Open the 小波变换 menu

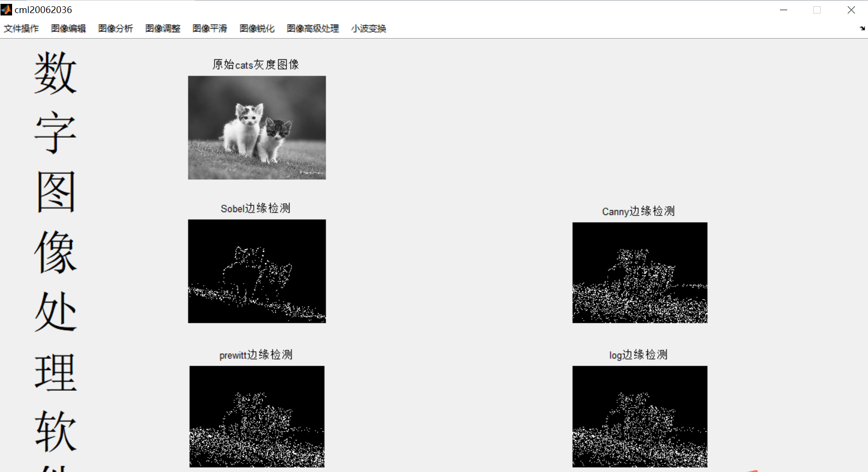[368, 29]
